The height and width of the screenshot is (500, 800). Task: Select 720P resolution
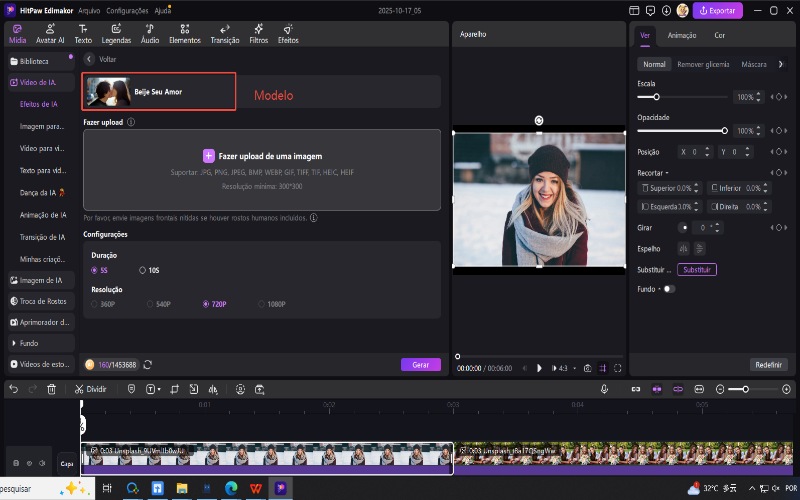(214, 304)
